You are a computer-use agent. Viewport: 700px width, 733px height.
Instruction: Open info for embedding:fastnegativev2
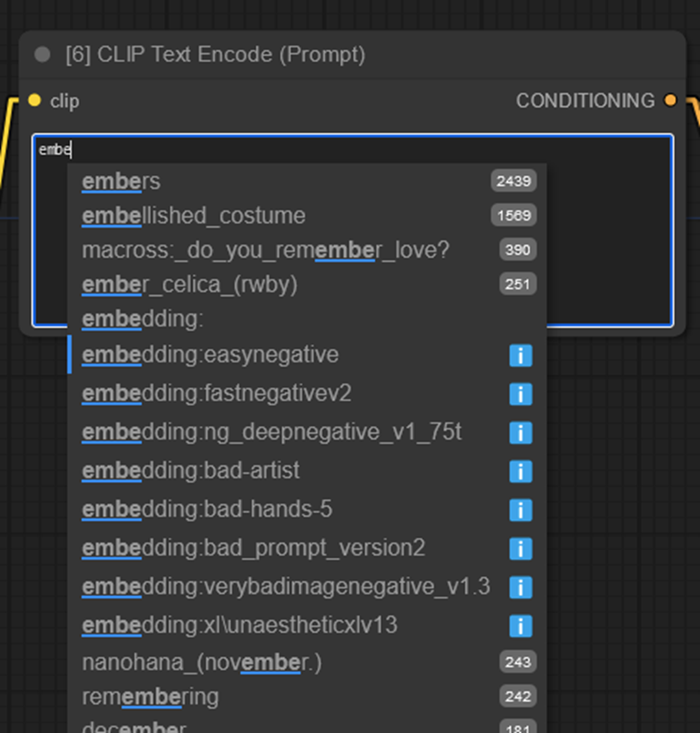(x=520, y=394)
